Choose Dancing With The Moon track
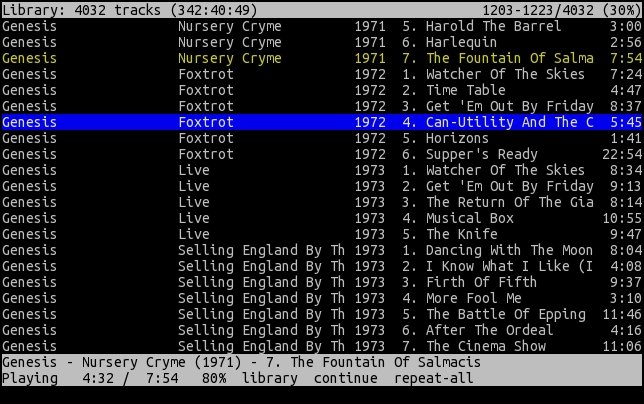This screenshot has width=644, height=404. [322, 250]
